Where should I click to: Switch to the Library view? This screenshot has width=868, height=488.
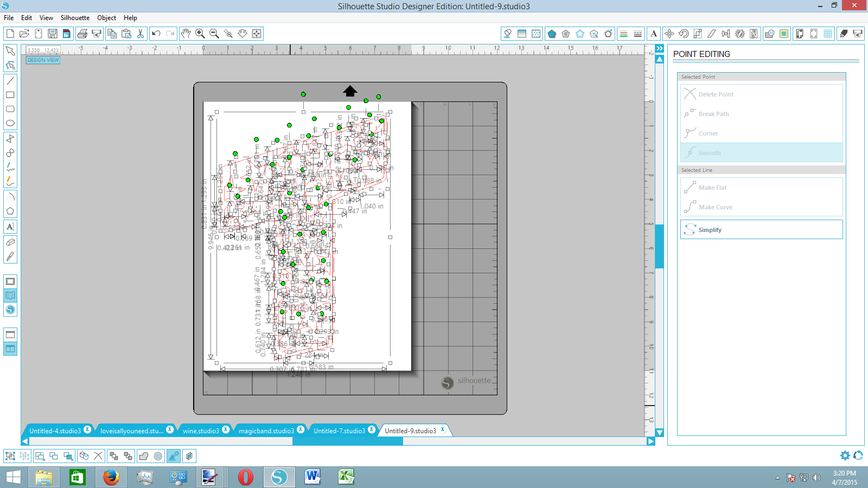pyautogui.click(x=10, y=296)
